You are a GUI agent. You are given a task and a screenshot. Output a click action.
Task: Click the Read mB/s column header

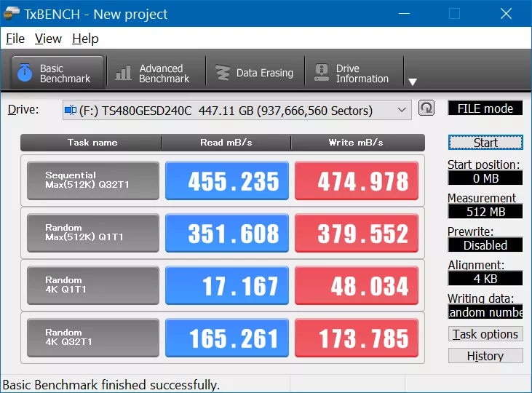(226, 143)
